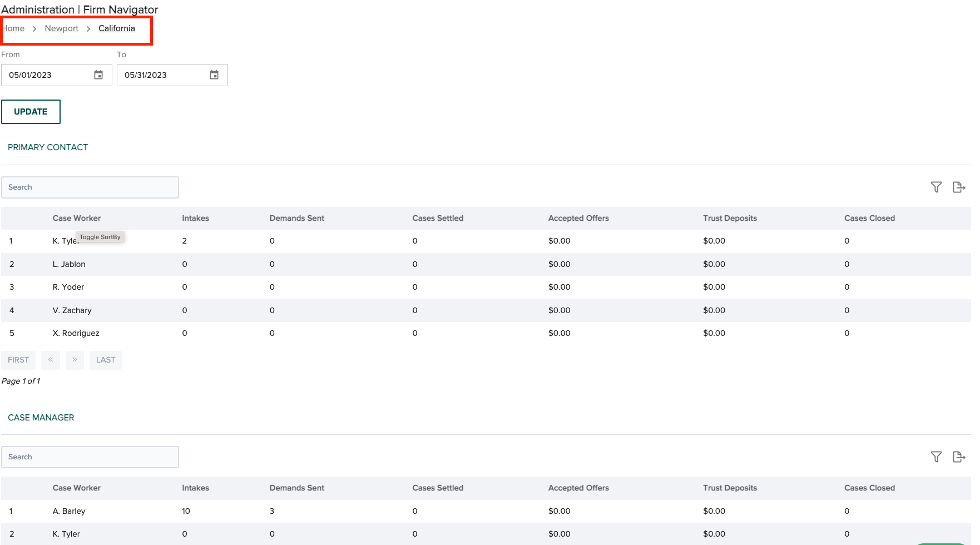The image size is (980, 545).
Task: Sort Case Manager by Cases Settled
Action: pyautogui.click(x=438, y=488)
